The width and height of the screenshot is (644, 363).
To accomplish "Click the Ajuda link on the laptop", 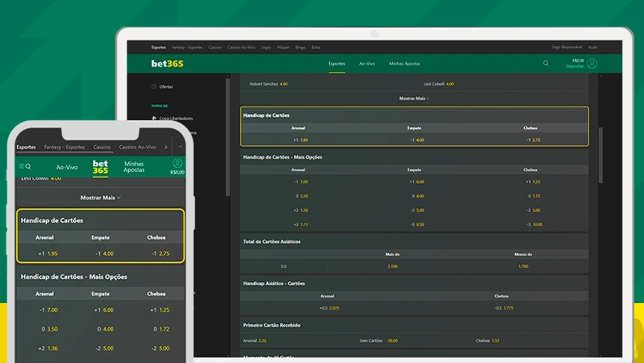I will (593, 47).
